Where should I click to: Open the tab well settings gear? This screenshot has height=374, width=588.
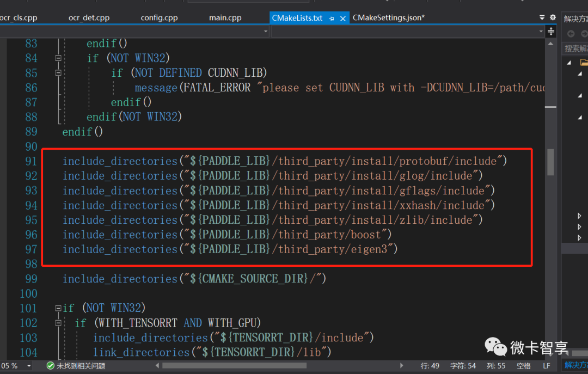pos(553,17)
